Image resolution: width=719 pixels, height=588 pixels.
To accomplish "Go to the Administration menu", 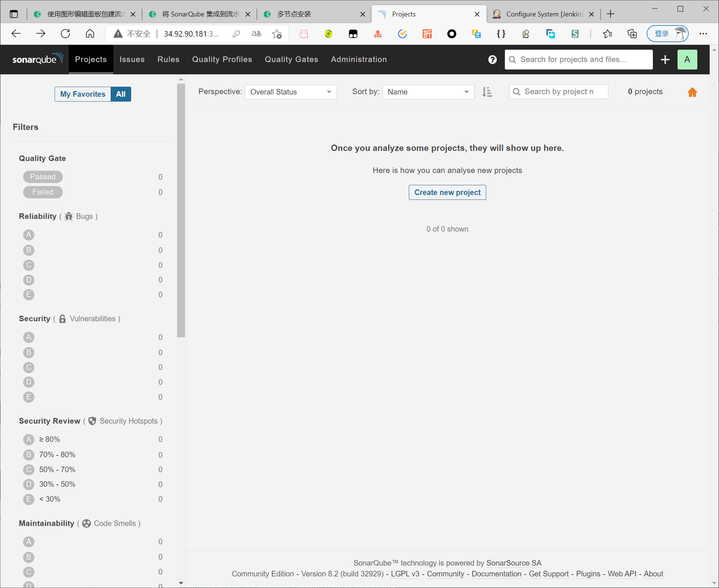I will (x=358, y=59).
